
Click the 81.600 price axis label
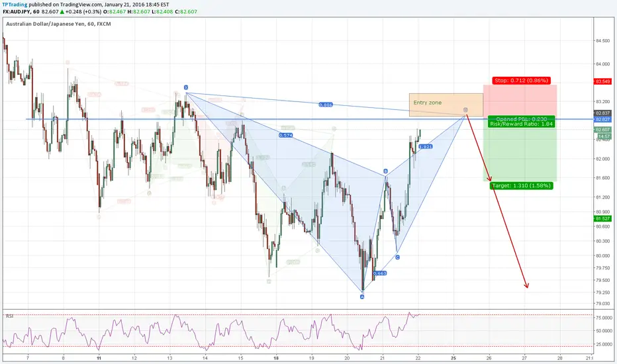[x=603, y=177]
